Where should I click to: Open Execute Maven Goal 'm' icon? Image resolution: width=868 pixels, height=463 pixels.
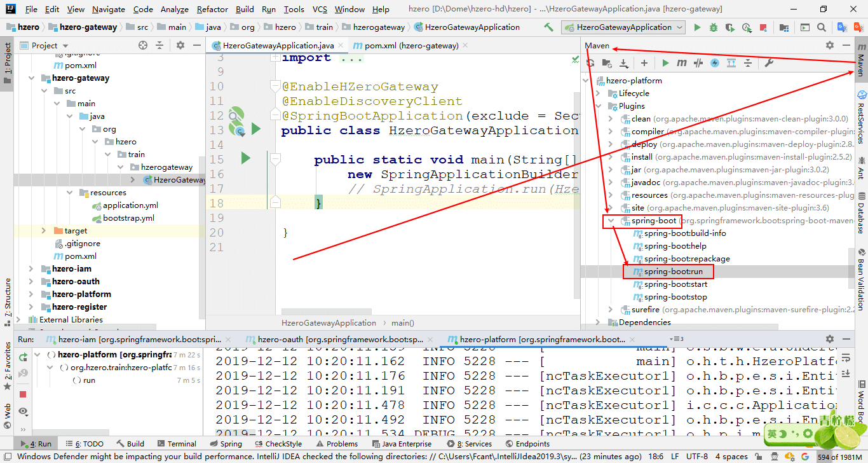point(682,63)
